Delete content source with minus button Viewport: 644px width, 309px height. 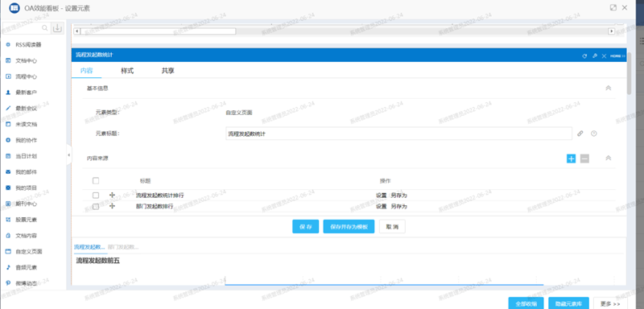click(x=584, y=159)
